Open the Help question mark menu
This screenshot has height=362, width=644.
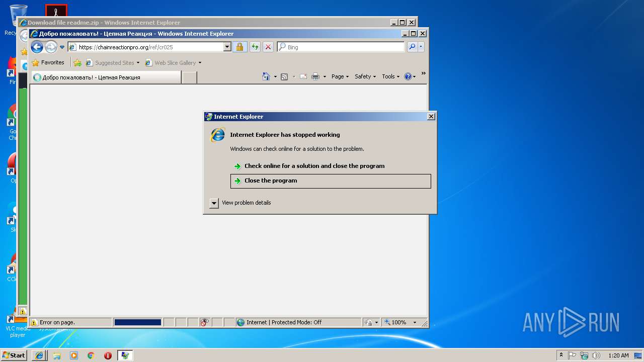[x=410, y=76]
